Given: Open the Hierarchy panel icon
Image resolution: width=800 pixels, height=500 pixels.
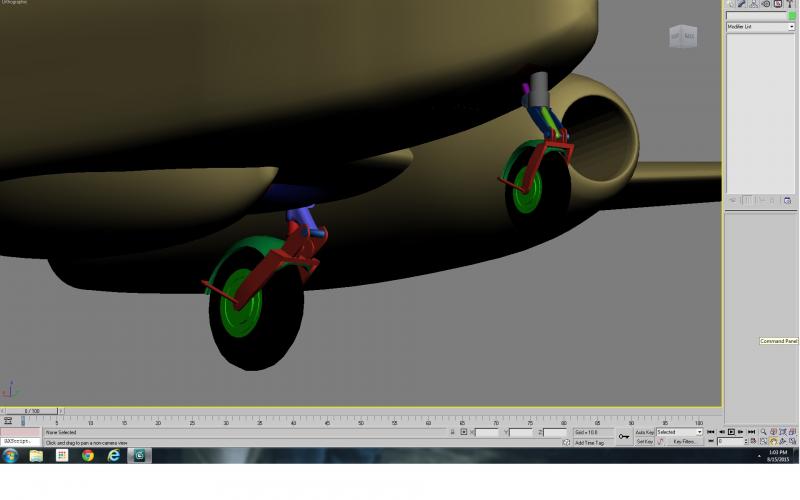Looking at the screenshot, I should [754, 4].
